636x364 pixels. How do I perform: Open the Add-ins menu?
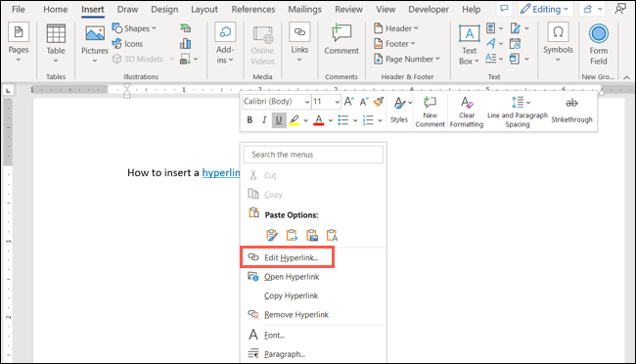click(225, 43)
